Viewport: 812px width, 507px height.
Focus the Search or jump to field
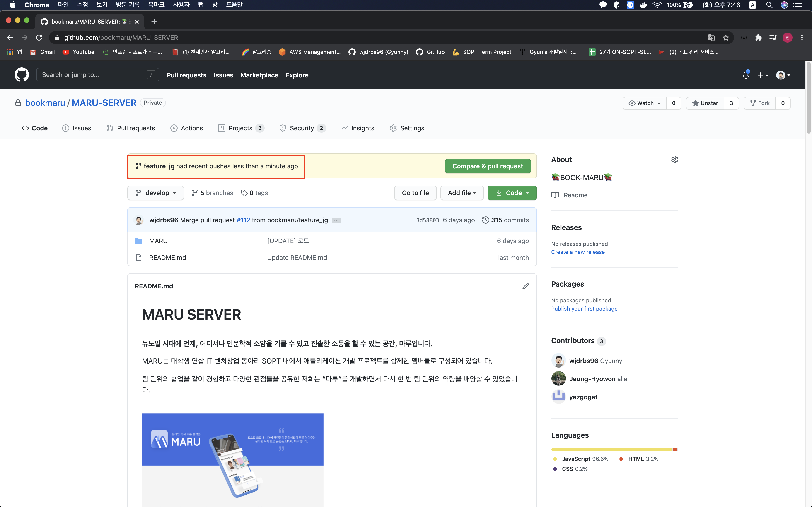pos(94,75)
